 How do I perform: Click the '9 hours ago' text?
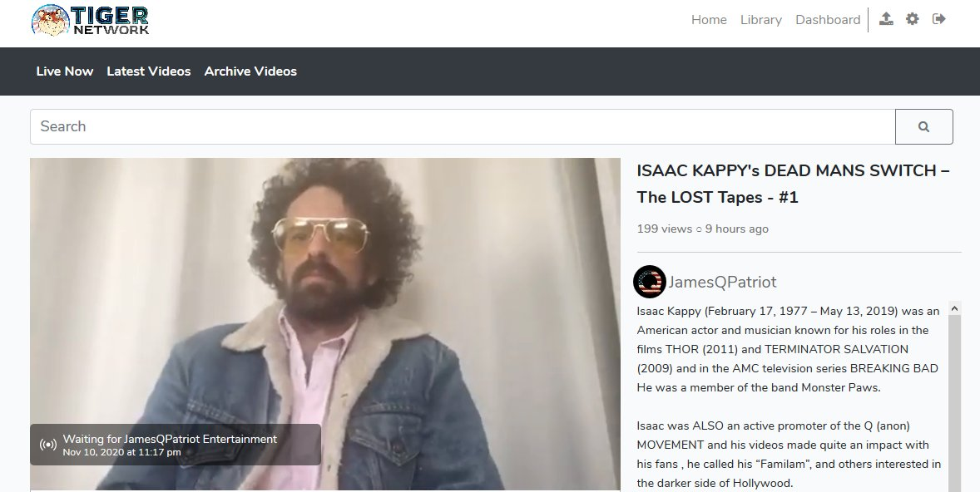tap(737, 229)
